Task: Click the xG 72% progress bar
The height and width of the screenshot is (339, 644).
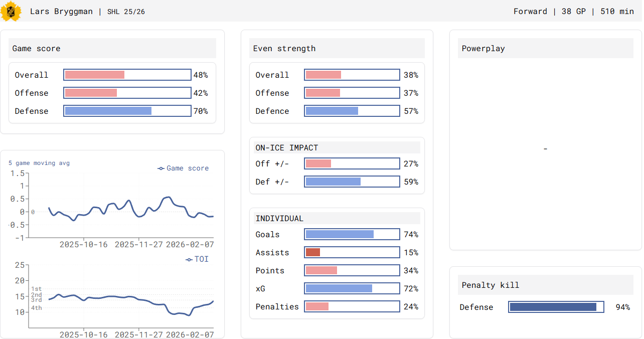Action: 352,288
